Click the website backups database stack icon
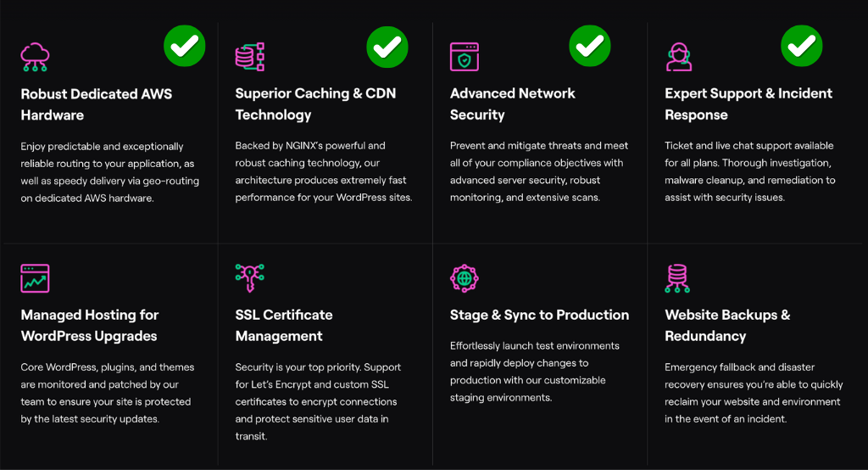 point(679,278)
